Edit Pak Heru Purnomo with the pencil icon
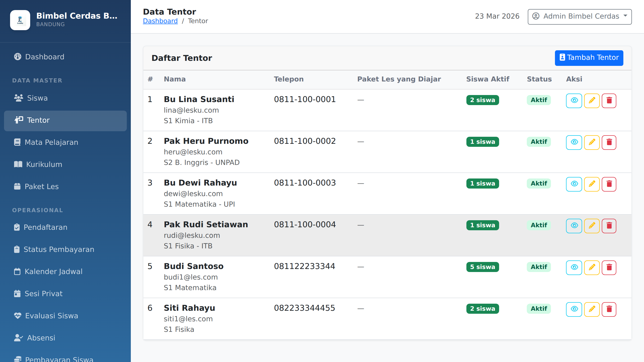The width and height of the screenshot is (644, 362). 592,142
